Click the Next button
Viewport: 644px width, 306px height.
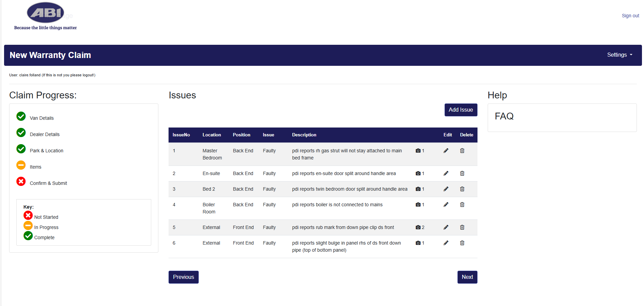tap(467, 277)
